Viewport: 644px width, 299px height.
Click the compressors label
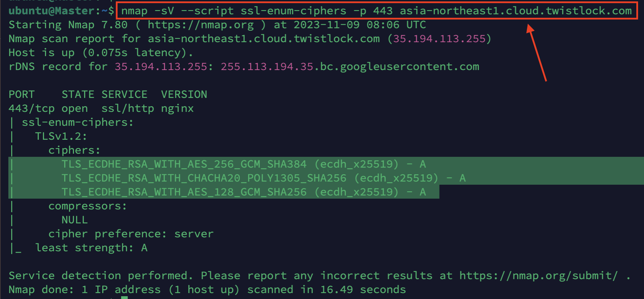tap(87, 206)
